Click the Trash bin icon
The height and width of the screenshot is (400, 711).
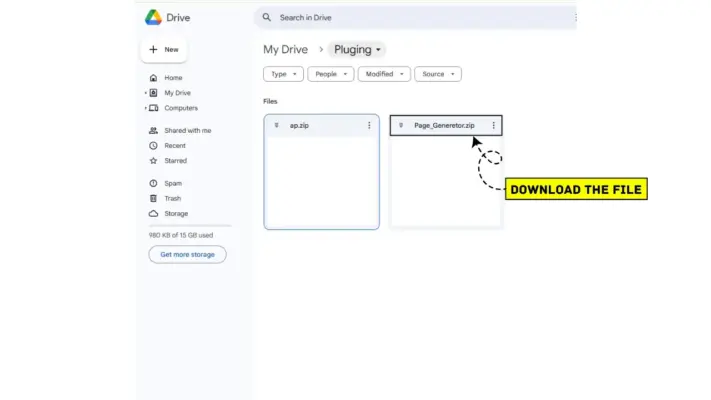point(153,198)
